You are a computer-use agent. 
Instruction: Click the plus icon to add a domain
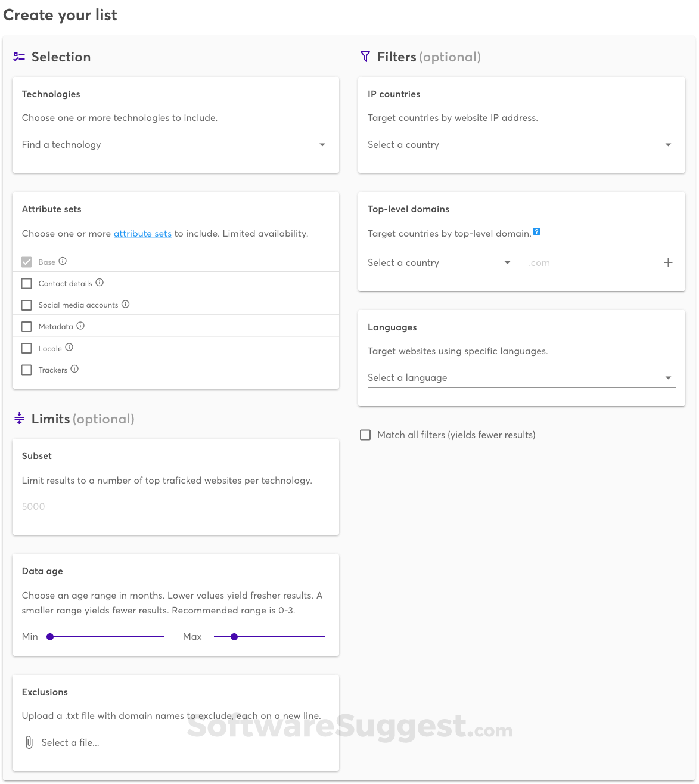coord(668,262)
